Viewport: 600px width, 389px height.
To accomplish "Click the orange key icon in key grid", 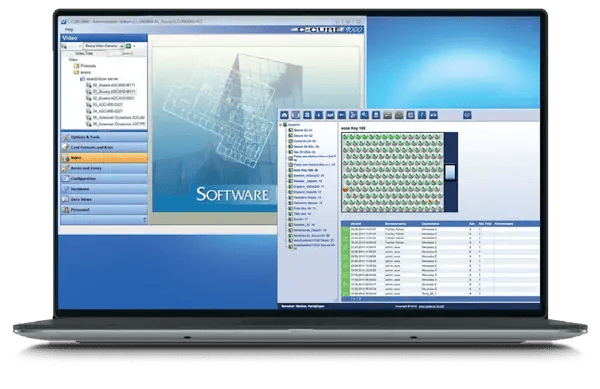I will point(346,189).
